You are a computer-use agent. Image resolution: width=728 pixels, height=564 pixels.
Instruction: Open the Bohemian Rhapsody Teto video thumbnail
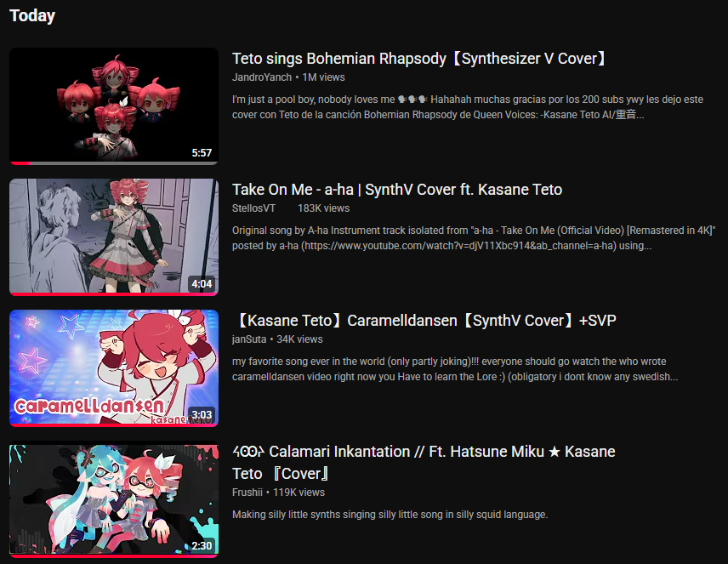tap(114, 106)
